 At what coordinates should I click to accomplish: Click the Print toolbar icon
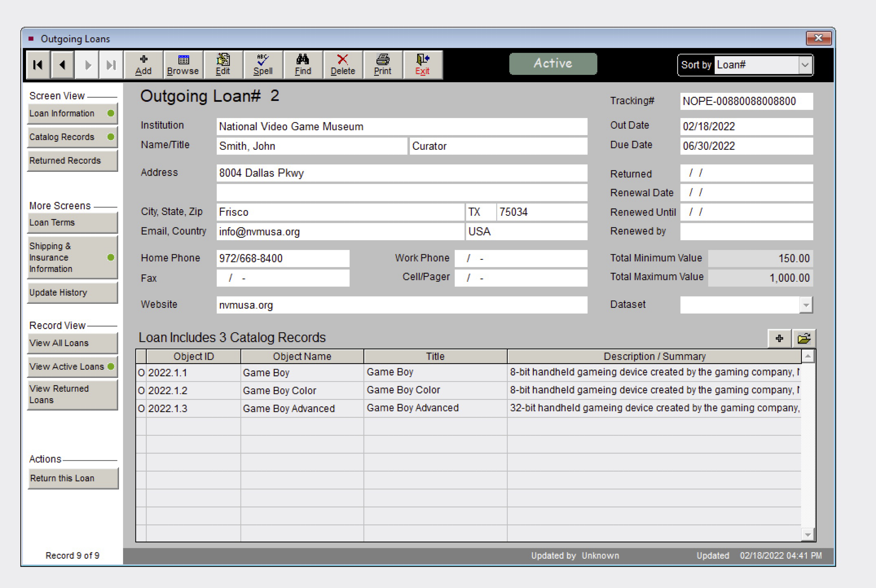point(382,65)
